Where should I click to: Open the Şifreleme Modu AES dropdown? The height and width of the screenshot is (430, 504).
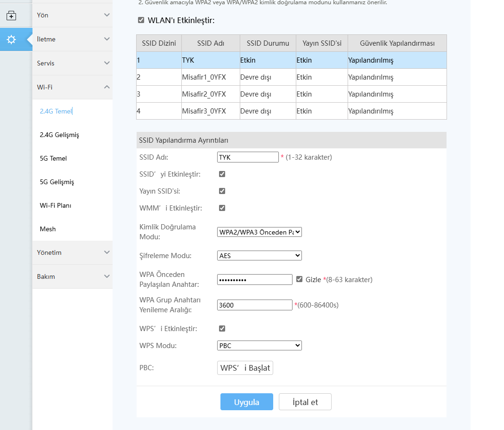[259, 256]
